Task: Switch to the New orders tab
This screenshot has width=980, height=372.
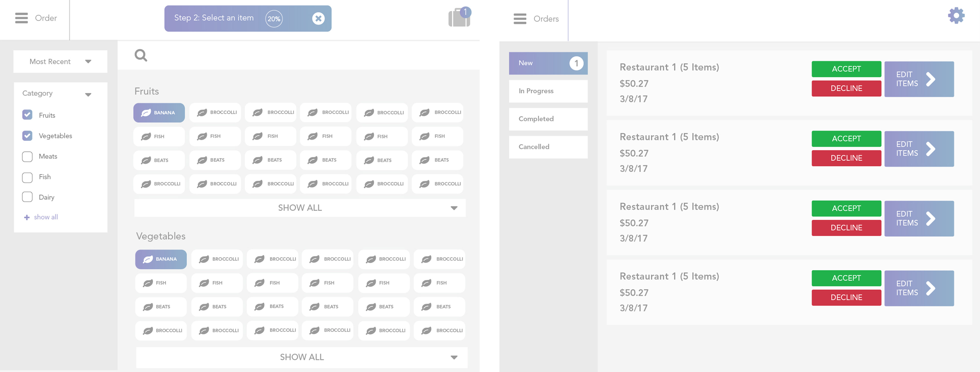Action: point(548,63)
